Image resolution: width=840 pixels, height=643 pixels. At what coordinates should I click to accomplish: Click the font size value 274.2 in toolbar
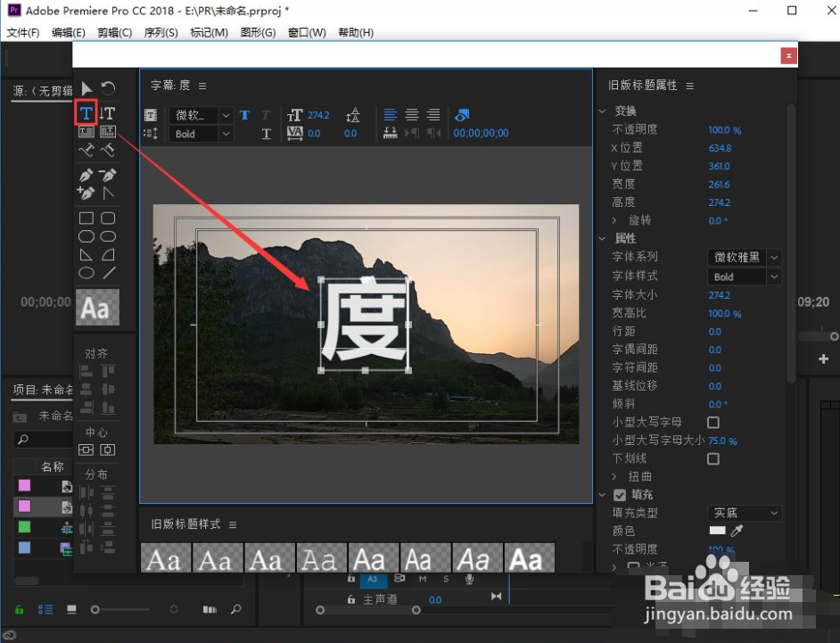[x=318, y=115]
